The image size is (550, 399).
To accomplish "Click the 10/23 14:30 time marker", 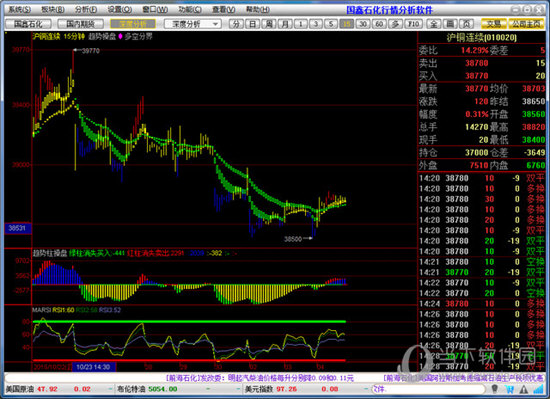I will pos(94,367).
